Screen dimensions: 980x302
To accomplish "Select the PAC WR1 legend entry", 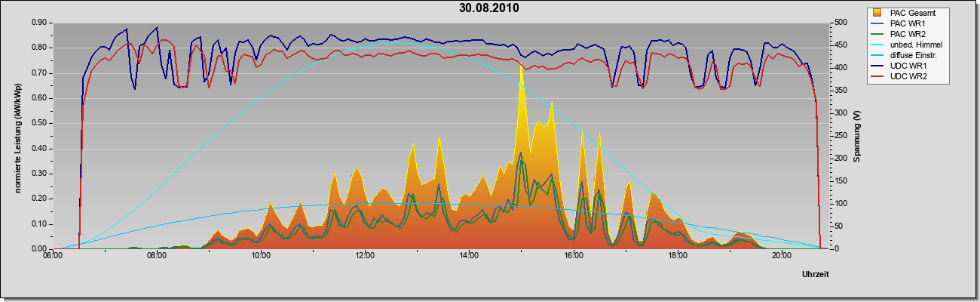I will (905, 23).
